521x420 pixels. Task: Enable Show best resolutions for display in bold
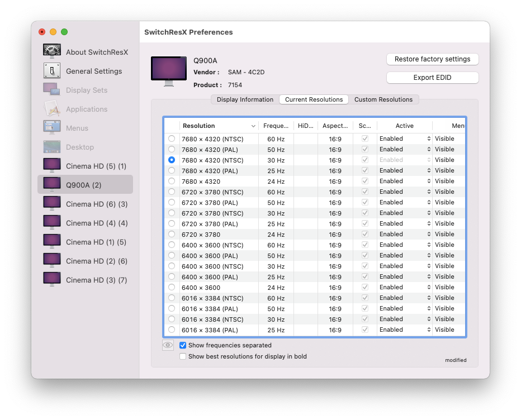[183, 356]
